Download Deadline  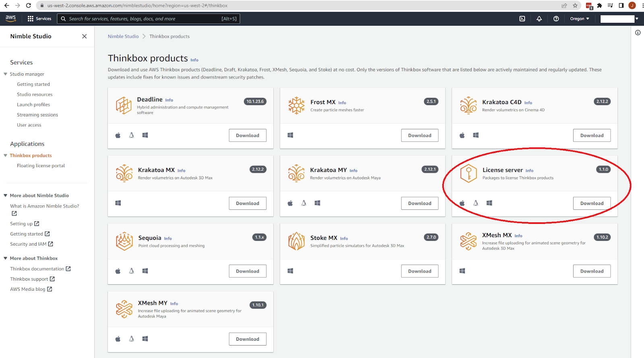click(248, 135)
